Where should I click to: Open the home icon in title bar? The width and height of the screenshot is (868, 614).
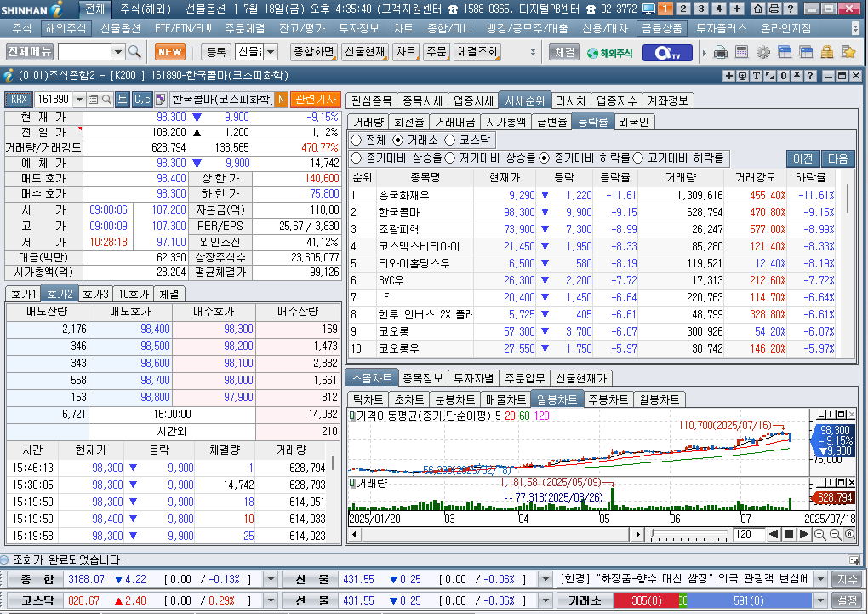pos(758,9)
